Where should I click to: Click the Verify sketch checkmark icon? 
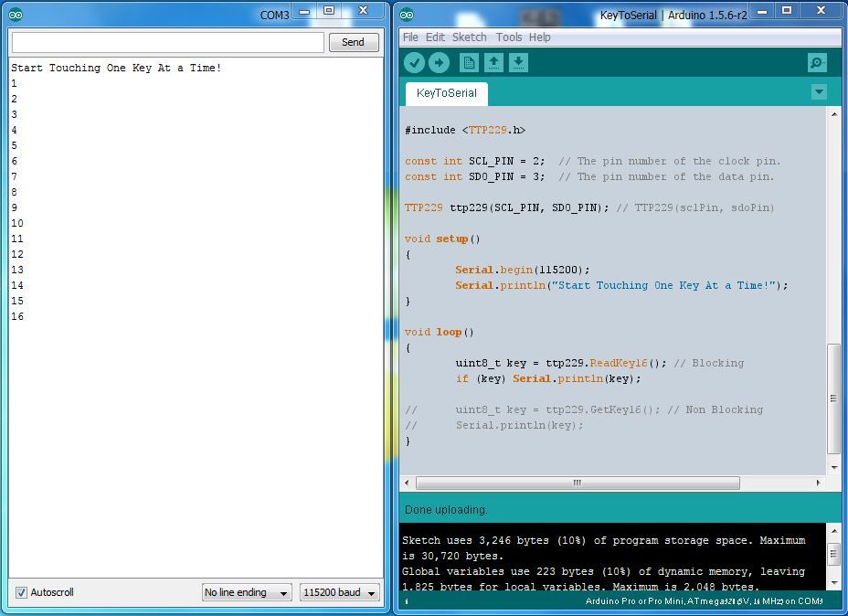(414, 63)
